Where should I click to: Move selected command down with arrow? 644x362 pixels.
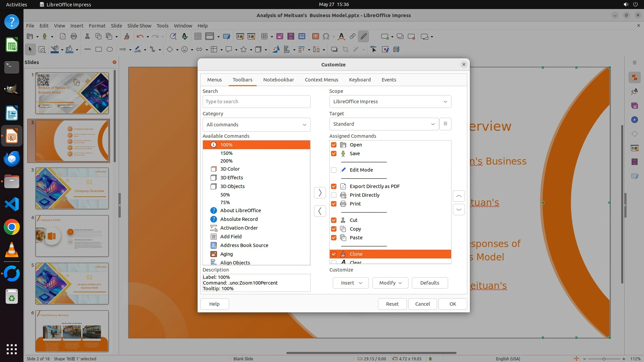point(459,210)
